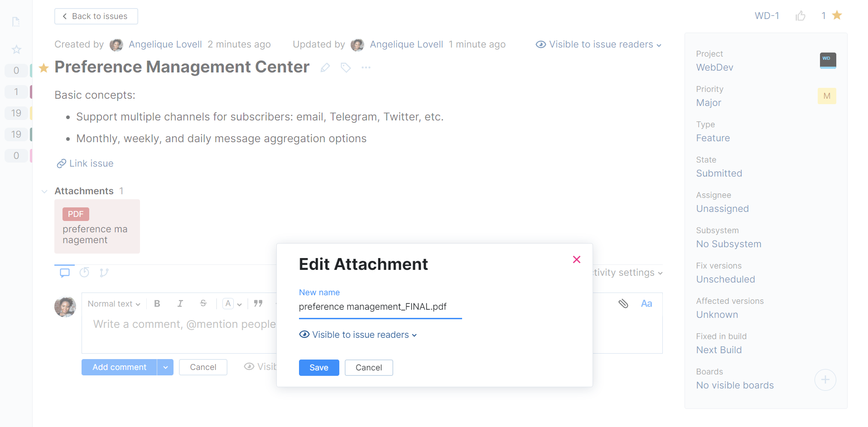Screen dimensions: 868x427
Task: Apply strikethrough formatting
Action: click(203, 303)
